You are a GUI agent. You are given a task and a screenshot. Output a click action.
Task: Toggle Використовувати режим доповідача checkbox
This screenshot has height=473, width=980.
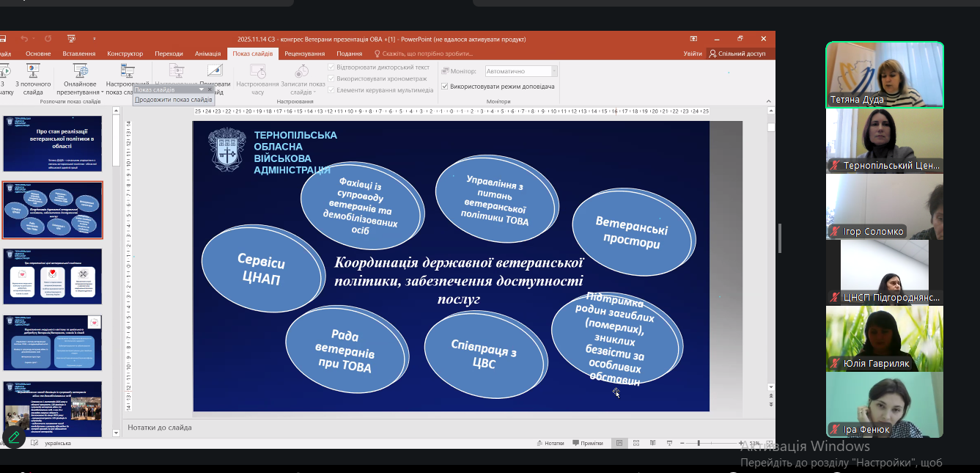pyautogui.click(x=445, y=87)
